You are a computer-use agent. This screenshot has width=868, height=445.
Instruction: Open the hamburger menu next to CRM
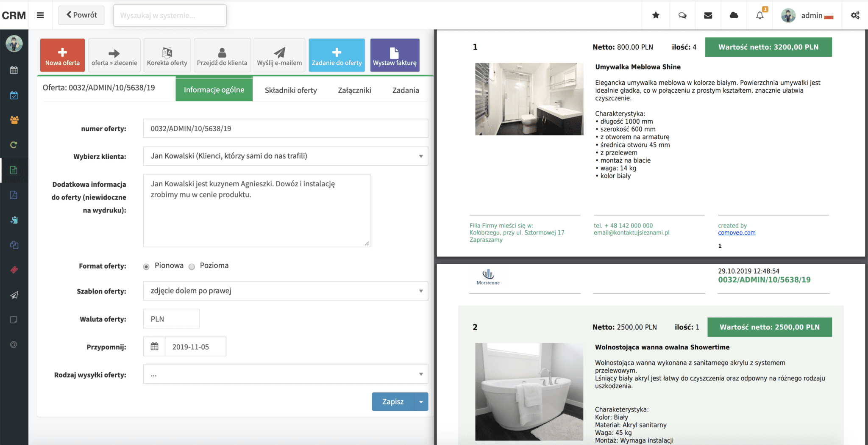[x=40, y=15]
